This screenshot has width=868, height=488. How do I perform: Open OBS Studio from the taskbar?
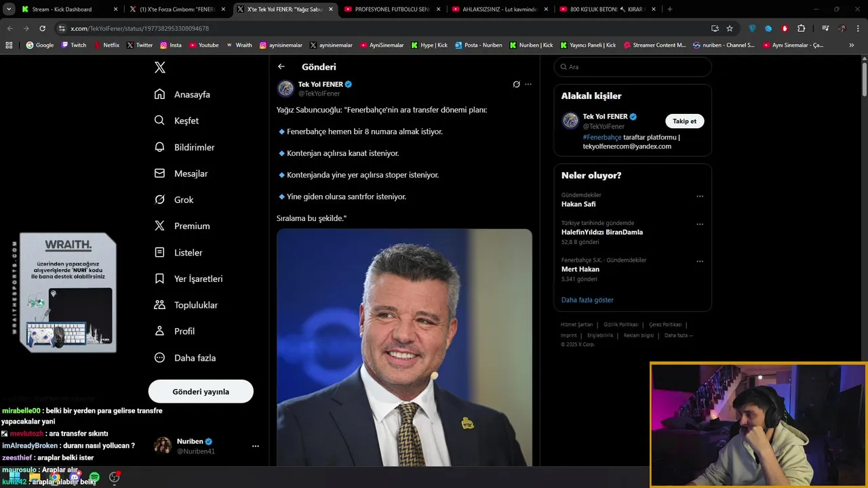[x=115, y=477]
